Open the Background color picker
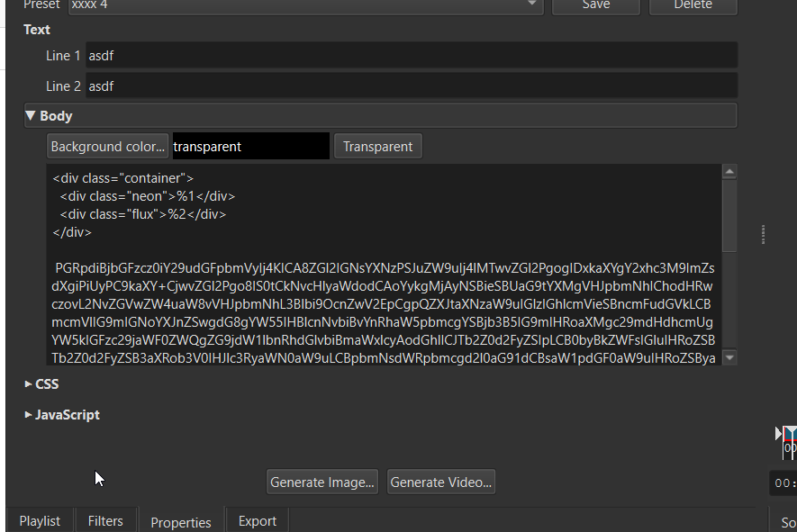This screenshot has height=532, width=797. pos(108,147)
